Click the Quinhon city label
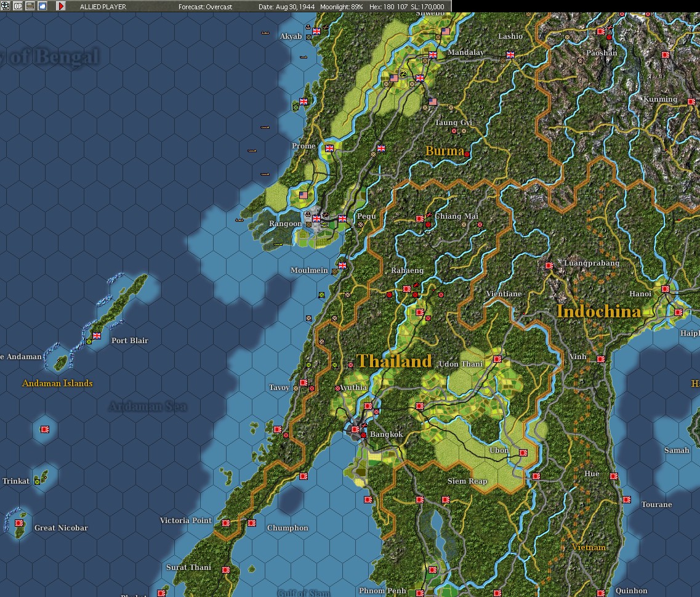700x597 pixels. click(631, 591)
